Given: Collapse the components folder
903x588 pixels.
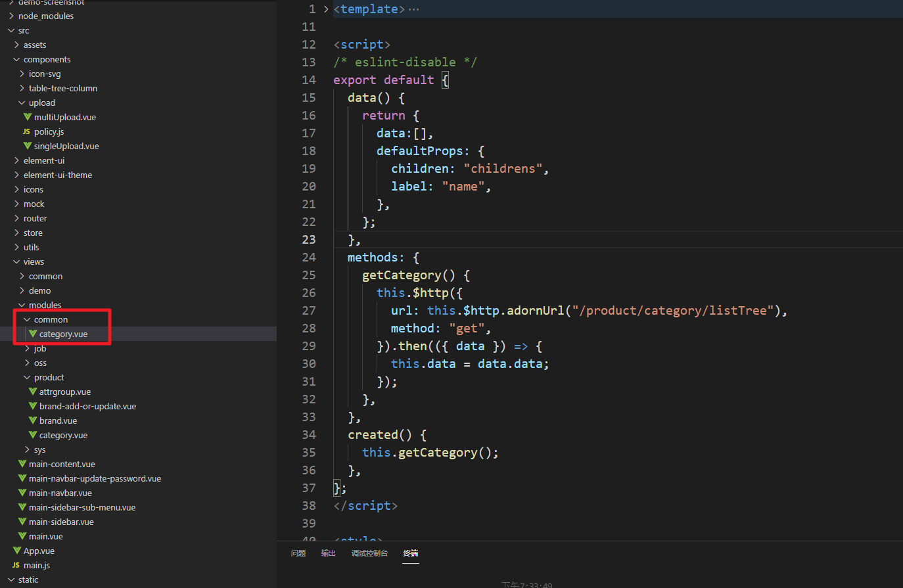Looking at the screenshot, I should tap(16, 59).
